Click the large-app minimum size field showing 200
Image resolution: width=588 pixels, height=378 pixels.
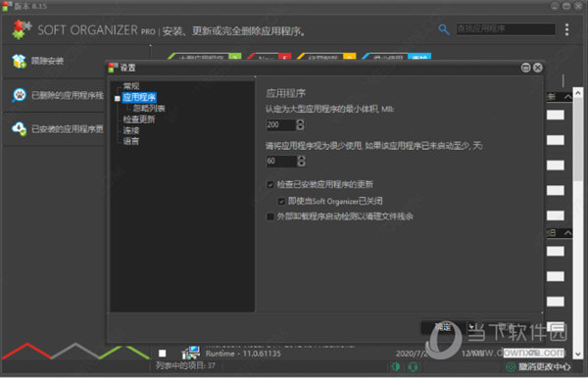[281, 124]
